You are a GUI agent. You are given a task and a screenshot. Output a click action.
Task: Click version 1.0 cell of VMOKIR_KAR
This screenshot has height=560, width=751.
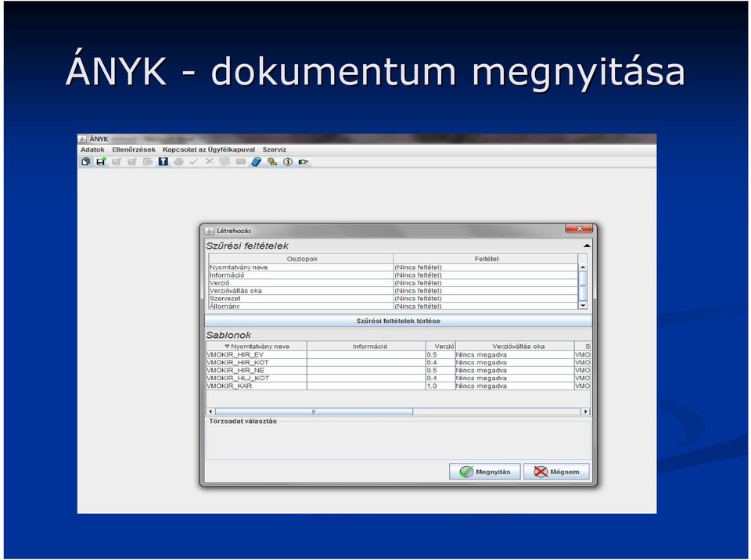pos(440,386)
